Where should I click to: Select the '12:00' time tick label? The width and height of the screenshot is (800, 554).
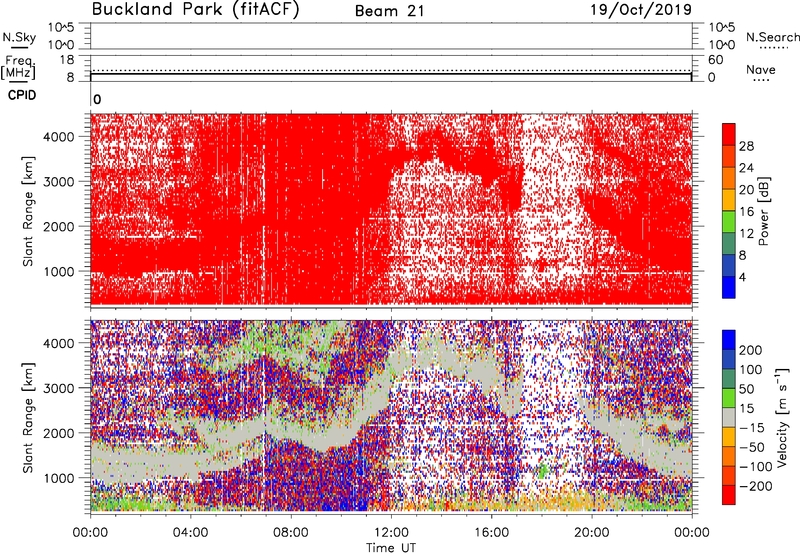tap(391, 533)
